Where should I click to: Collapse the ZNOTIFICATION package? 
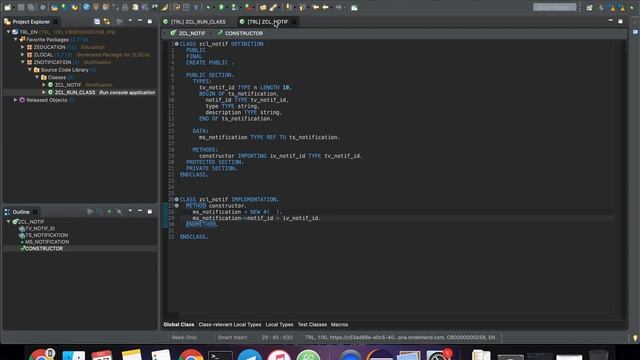click(x=22, y=62)
